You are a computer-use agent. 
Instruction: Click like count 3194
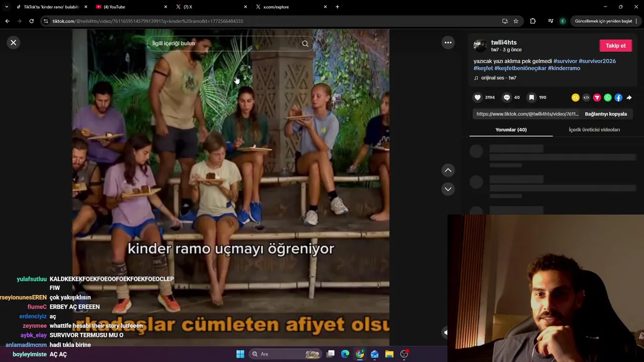click(x=490, y=98)
